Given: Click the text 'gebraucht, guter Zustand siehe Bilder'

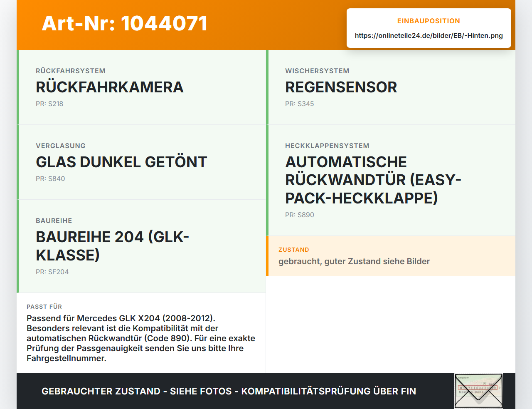Looking at the screenshot, I should tap(354, 261).
